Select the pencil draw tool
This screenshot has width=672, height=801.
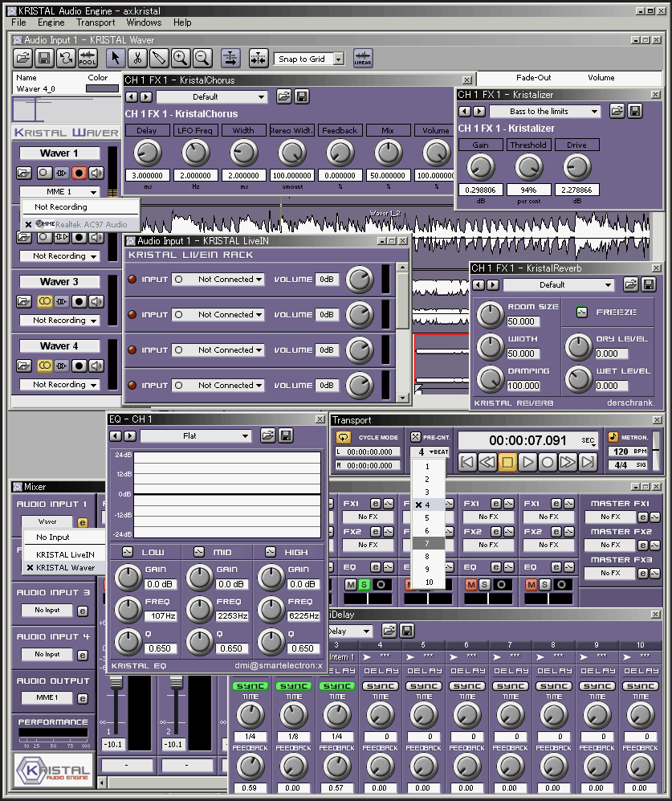[x=159, y=58]
